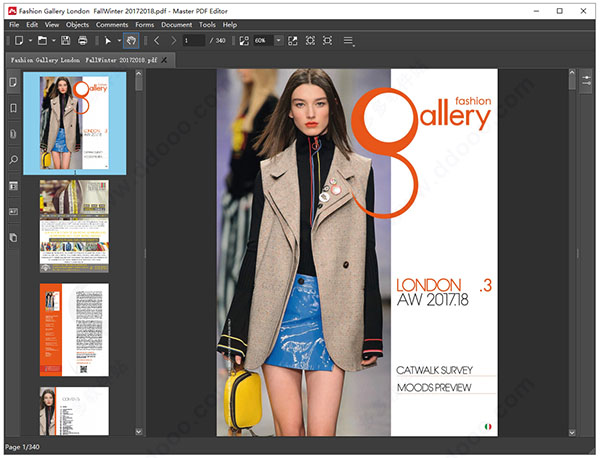Click the page number input field
The width and height of the screenshot is (600, 458).
[x=194, y=41]
